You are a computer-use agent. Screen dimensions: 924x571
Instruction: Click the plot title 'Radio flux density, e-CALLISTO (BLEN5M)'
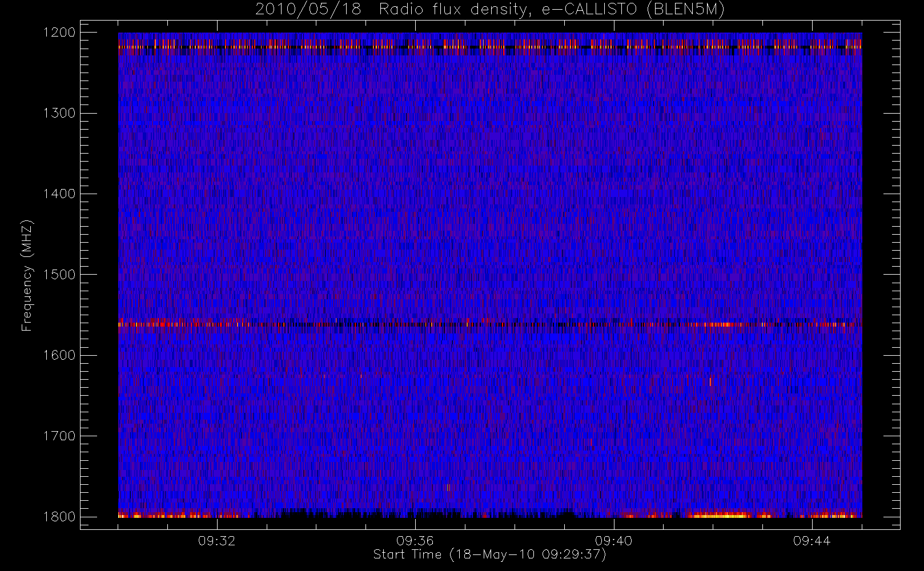551,10
